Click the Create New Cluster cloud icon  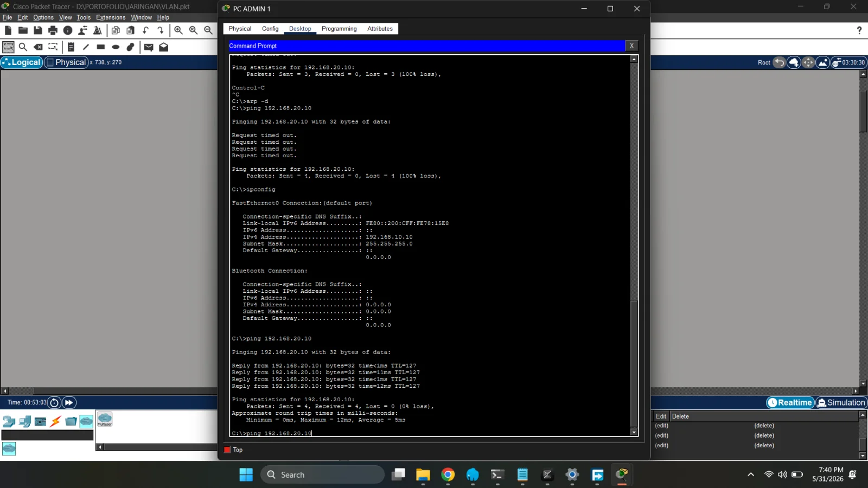click(794, 62)
